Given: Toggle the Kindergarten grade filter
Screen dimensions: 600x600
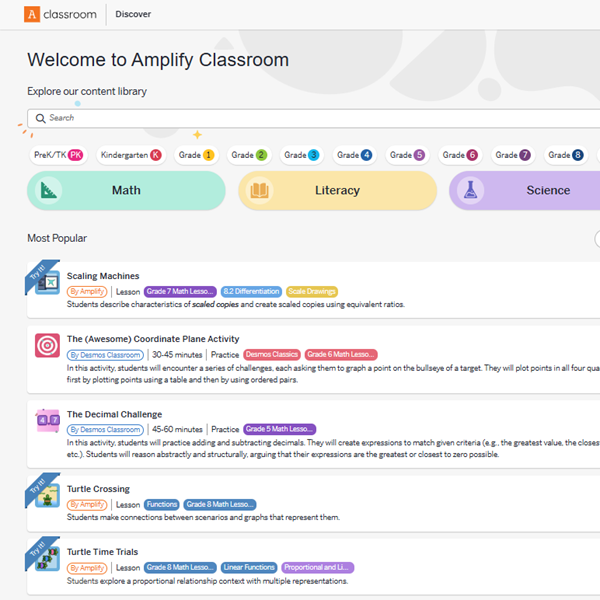Looking at the screenshot, I should coord(131,155).
